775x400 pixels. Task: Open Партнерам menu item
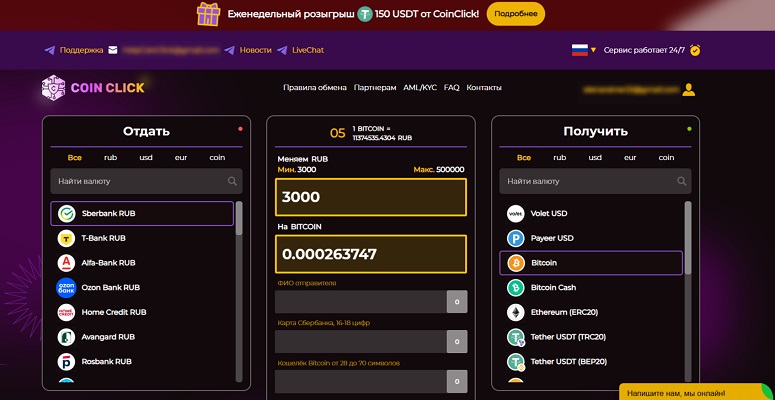click(375, 88)
